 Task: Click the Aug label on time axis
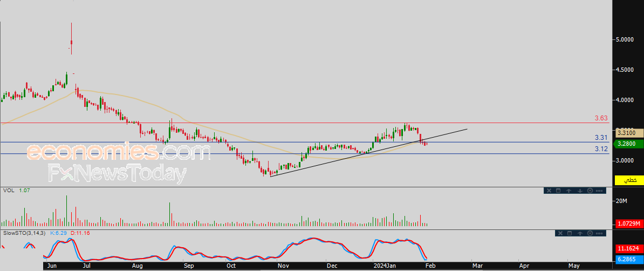pyautogui.click(x=137, y=266)
